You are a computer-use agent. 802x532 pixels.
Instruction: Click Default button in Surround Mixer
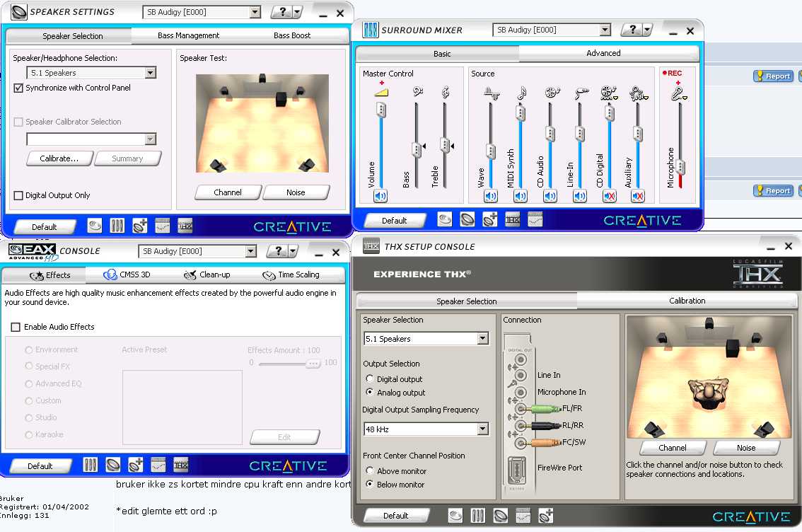click(395, 221)
